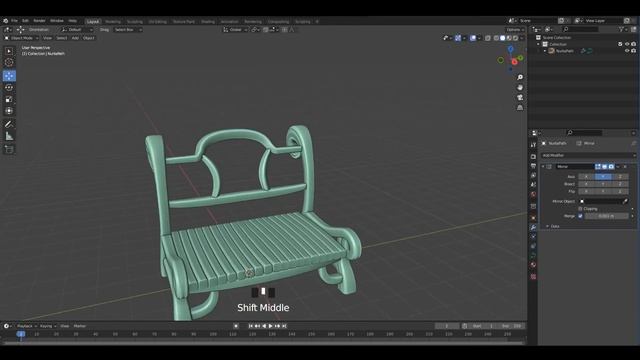Toggle the camera view icon

520,98
